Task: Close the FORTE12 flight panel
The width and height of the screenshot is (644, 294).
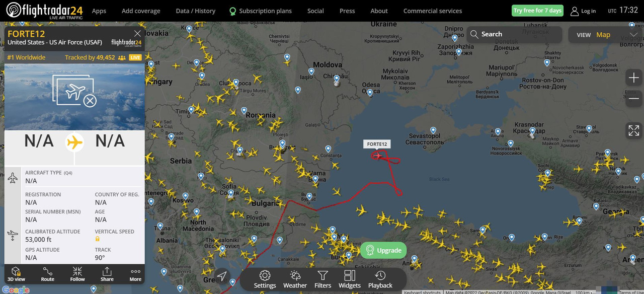Action: (x=137, y=34)
